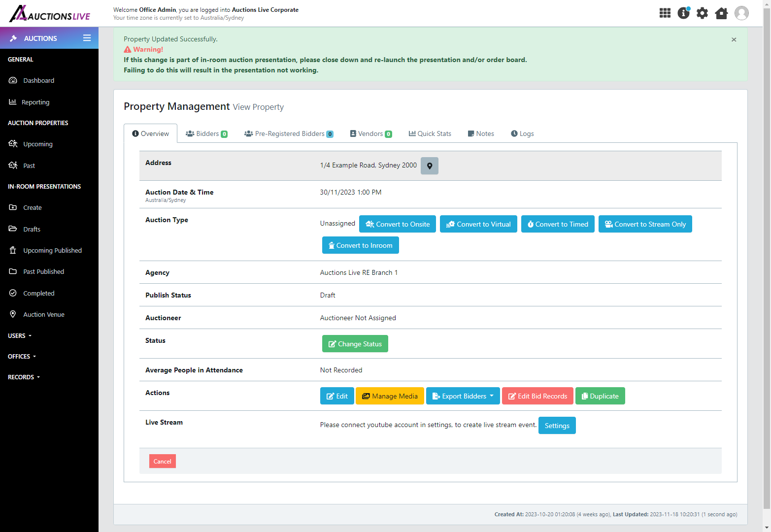Dismiss the success alert with X
The width and height of the screenshot is (771, 532).
[734, 39]
